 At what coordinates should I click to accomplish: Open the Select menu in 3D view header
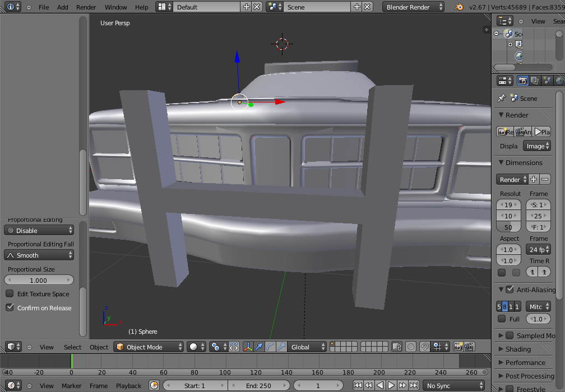pyautogui.click(x=72, y=347)
